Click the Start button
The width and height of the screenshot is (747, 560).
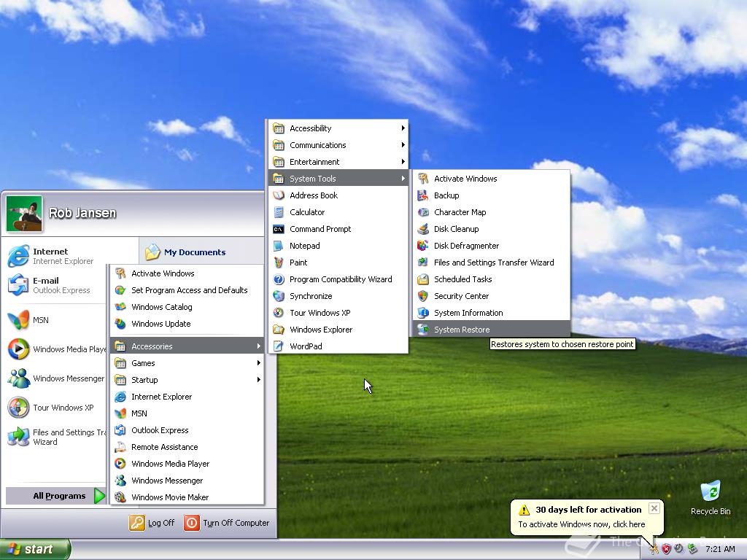[35, 550]
